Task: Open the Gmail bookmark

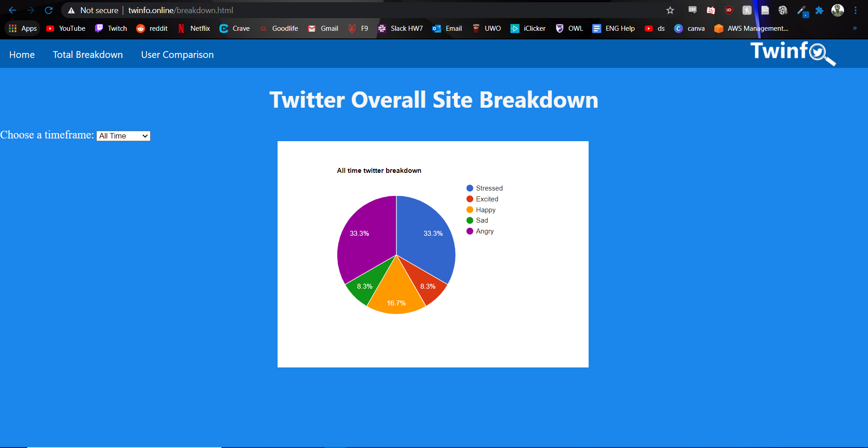Action: (323, 28)
